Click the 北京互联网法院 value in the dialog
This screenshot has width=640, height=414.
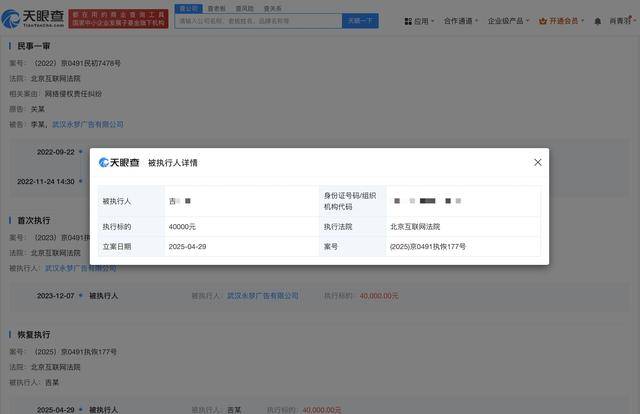[x=415, y=227]
